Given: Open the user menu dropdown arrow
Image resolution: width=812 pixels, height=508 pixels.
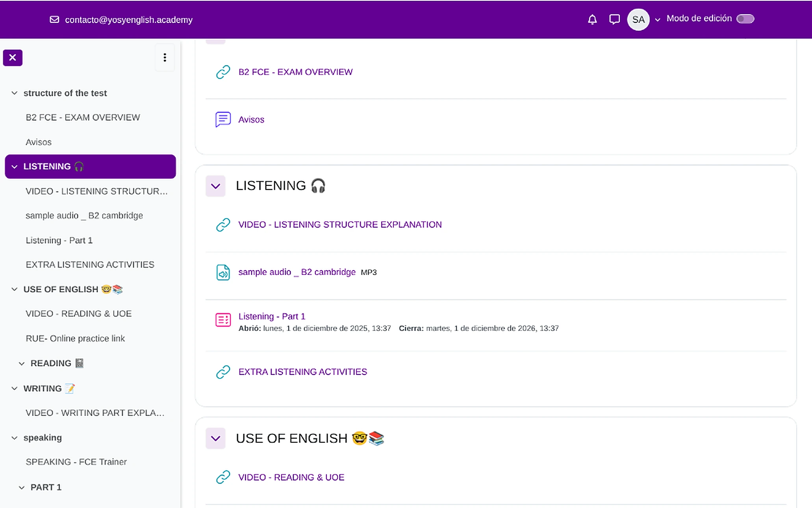Looking at the screenshot, I should [657, 20].
